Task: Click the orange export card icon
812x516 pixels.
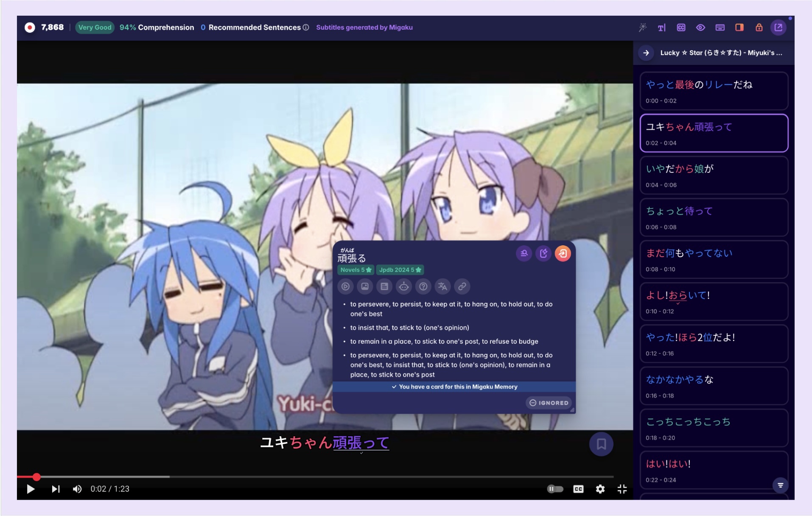Action: tap(563, 253)
